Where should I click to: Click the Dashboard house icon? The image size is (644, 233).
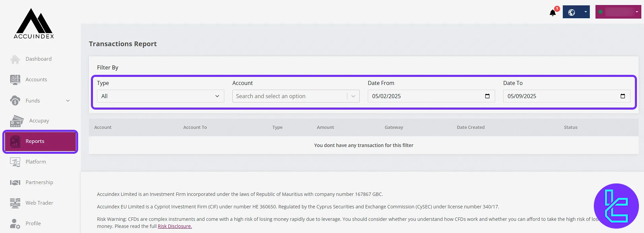[15, 59]
